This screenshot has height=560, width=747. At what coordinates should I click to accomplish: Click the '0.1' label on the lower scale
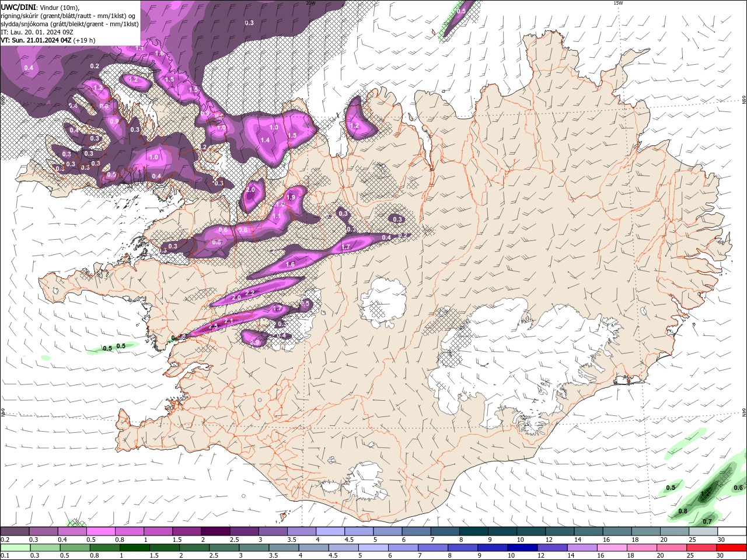5,556
